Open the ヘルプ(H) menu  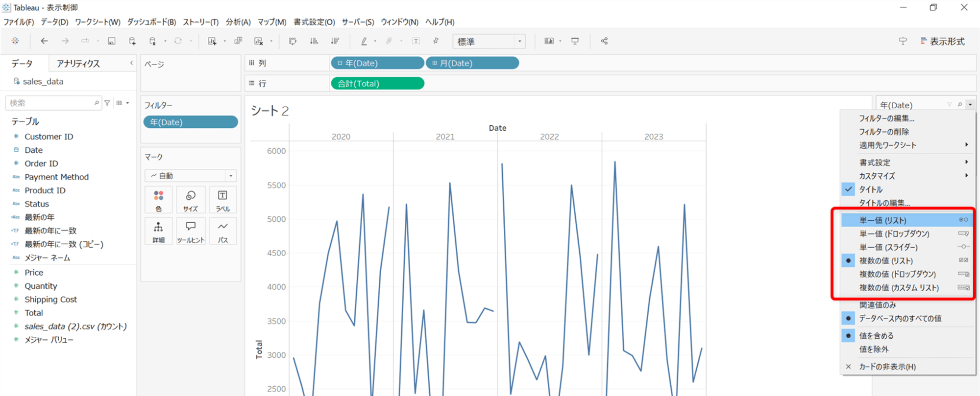pos(440,22)
